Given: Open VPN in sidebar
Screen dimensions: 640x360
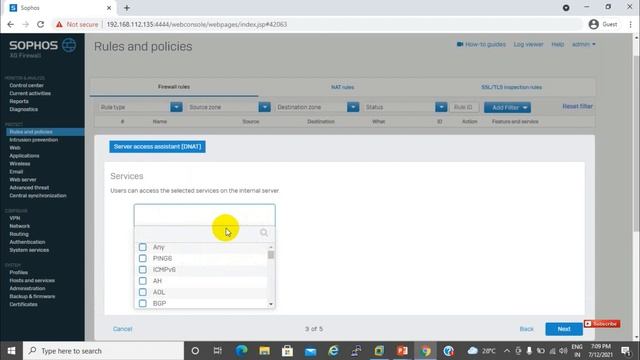Looking at the screenshot, I should click(15, 218).
